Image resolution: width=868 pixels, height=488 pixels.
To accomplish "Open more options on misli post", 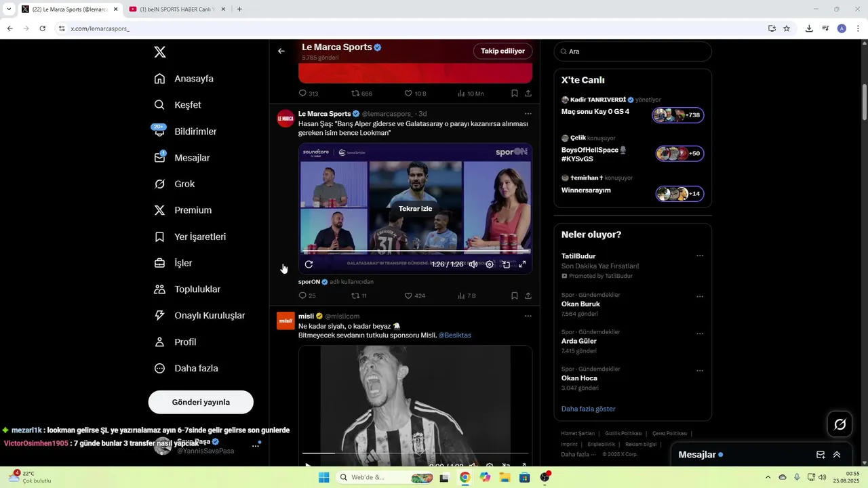I will [528, 316].
